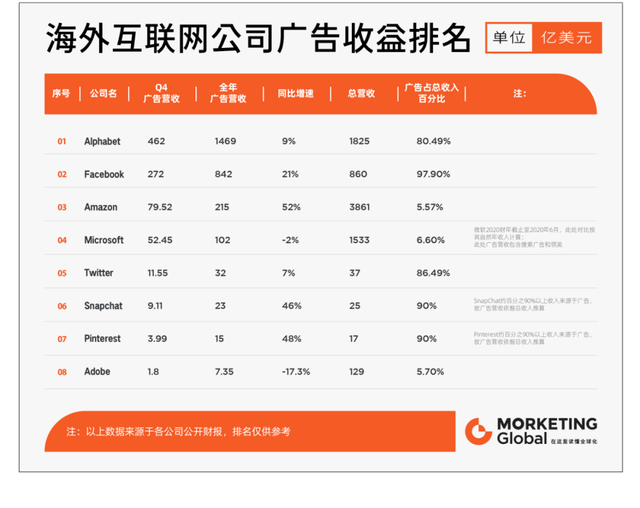Screen dimensions: 640x508
Task: Click Snapchat's growth rate 46%
Action: (291, 306)
